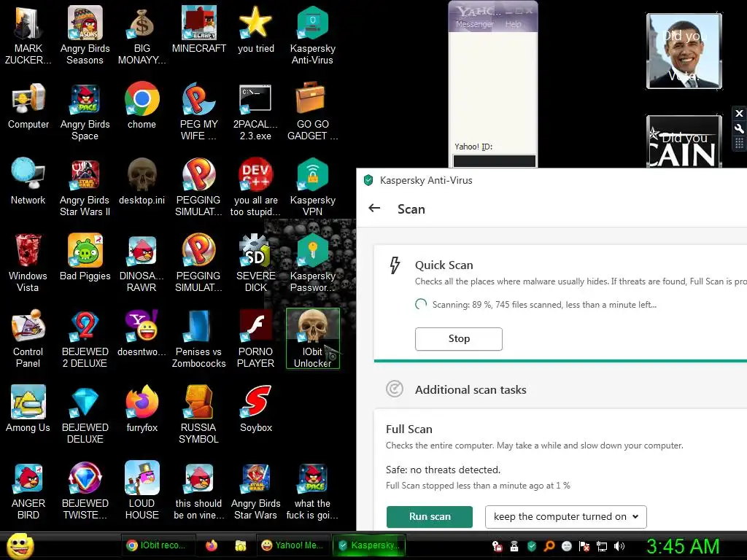The image size is (747, 560).
Task: Select the Bad Piggies desktop icon
Action: (x=85, y=257)
